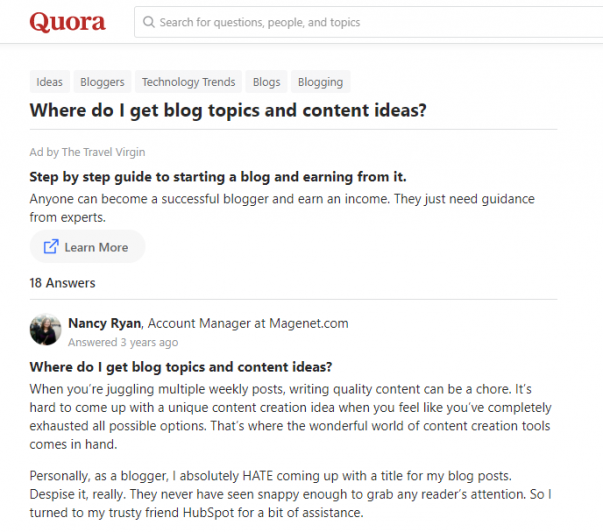Focus the search questions, people, and topics field

[x=368, y=22]
